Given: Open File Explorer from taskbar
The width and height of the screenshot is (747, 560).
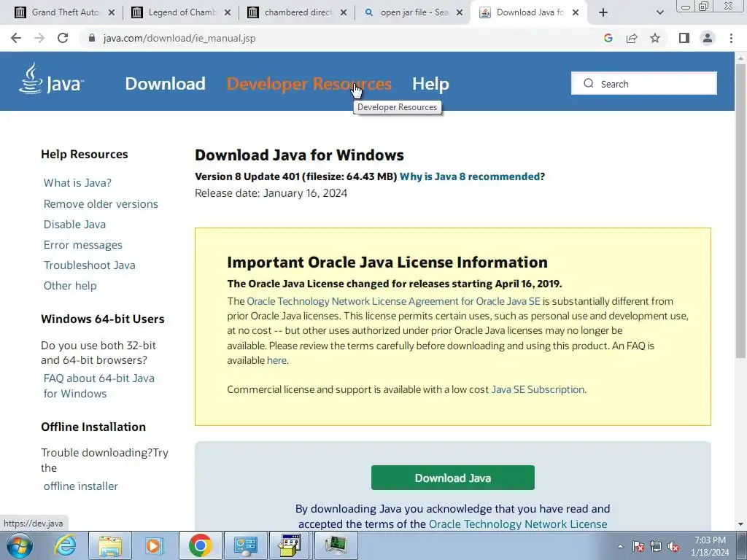Looking at the screenshot, I should 110,545.
